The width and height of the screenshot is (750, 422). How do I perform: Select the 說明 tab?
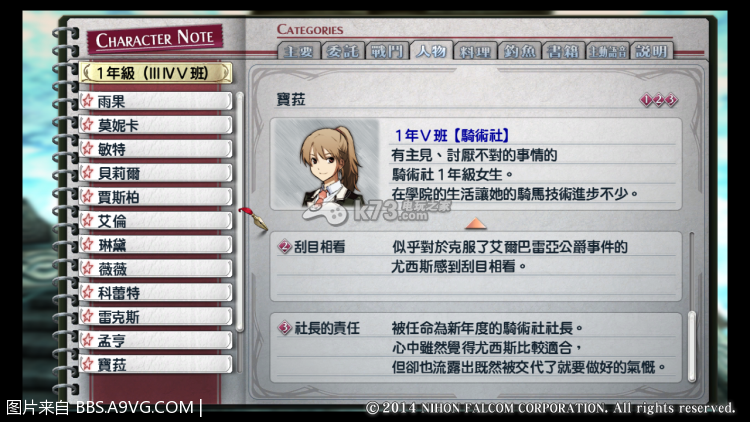[651, 51]
